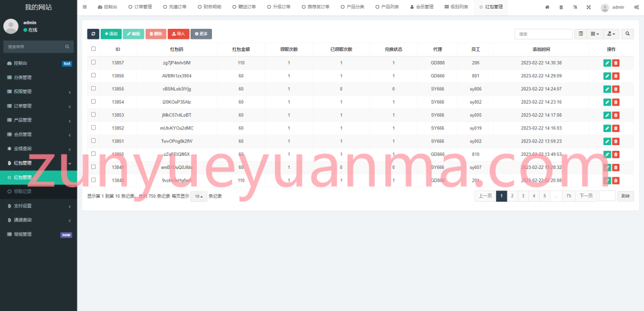Expand 会员管理 sidebar menu
644x311 pixels.
click(x=38, y=134)
